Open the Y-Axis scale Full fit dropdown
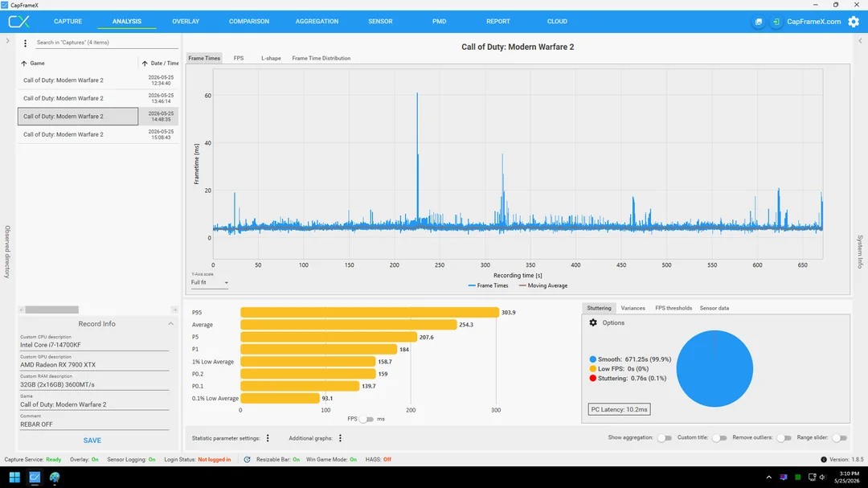 tap(210, 282)
